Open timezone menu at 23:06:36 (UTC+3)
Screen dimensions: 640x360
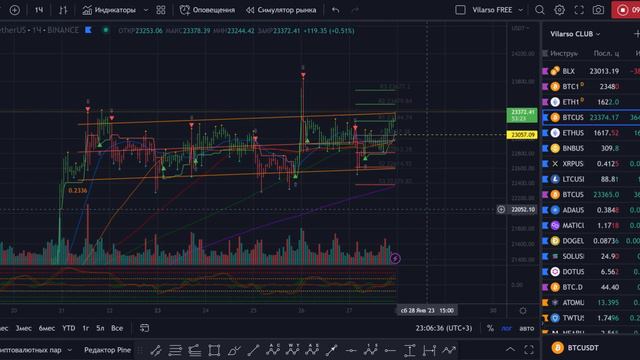tap(444, 328)
